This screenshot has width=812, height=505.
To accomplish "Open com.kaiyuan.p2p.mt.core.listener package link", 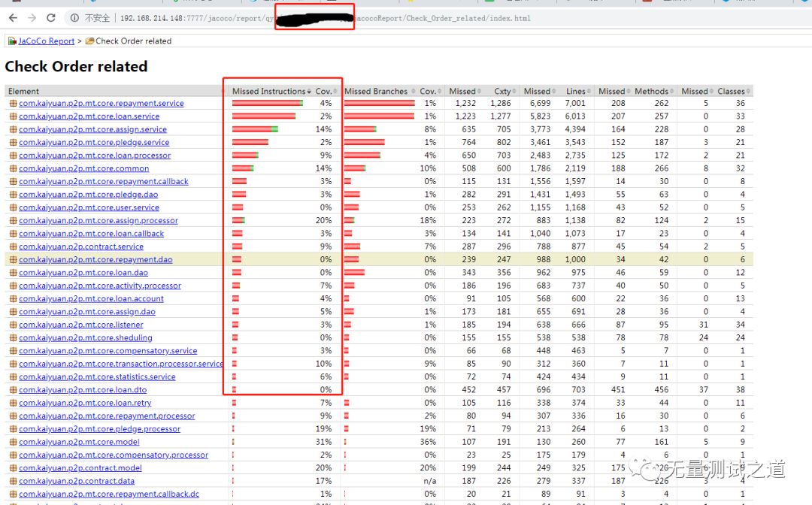I will 80,325.
